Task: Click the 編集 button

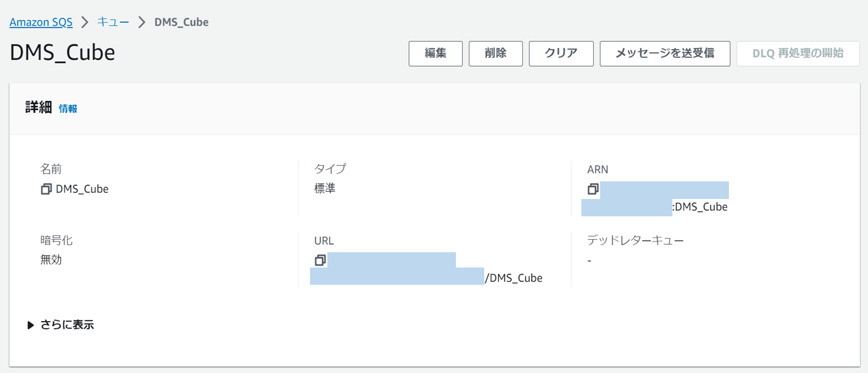Action: point(435,54)
